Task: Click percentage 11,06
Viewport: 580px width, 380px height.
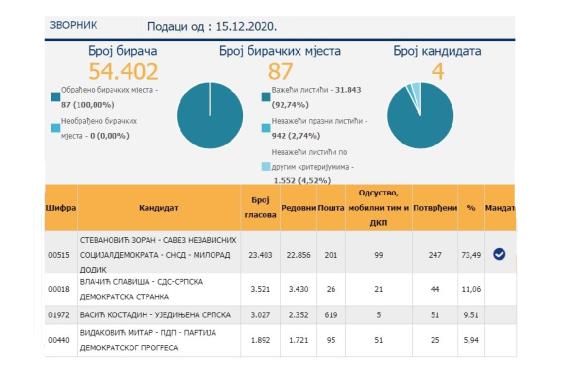Action: point(471,289)
